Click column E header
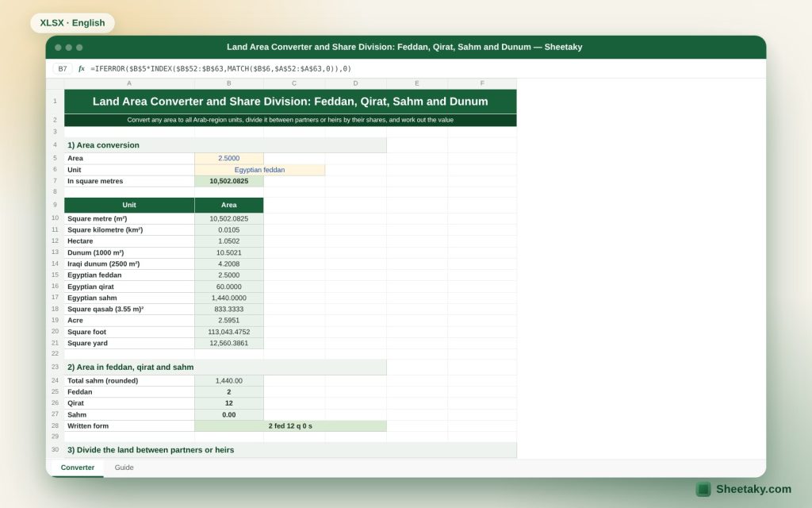Image resolution: width=812 pixels, height=508 pixels. [417, 83]
